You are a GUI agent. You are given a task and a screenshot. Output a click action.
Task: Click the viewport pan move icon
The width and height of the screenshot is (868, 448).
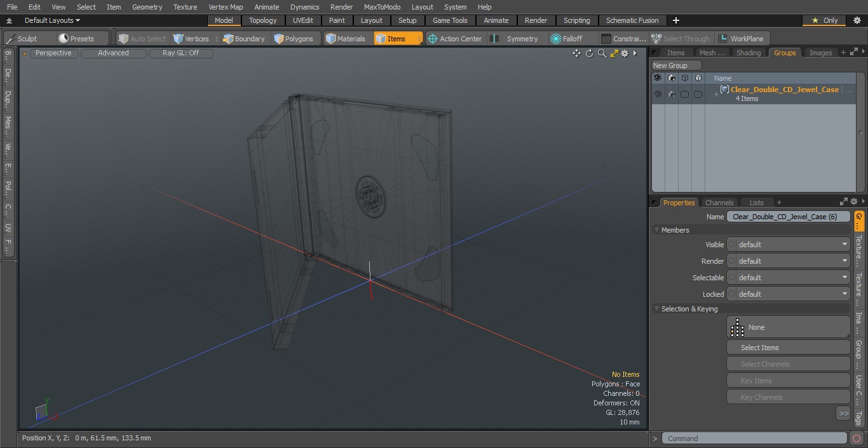coord(576,53)
